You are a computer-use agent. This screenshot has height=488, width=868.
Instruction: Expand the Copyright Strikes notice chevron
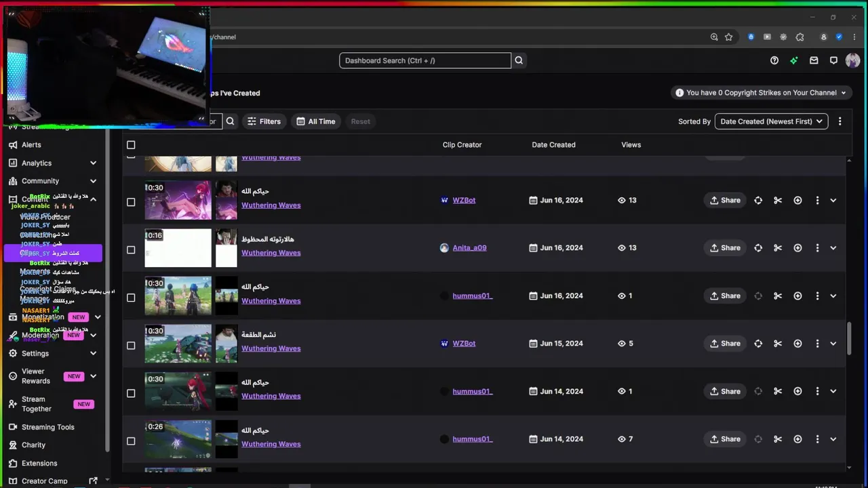coord(844,93)
